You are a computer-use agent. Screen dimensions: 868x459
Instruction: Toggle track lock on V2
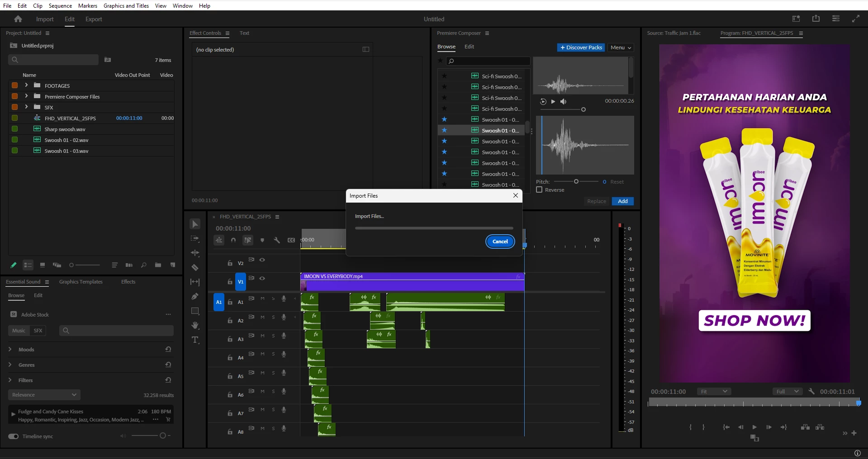(230, 263)
